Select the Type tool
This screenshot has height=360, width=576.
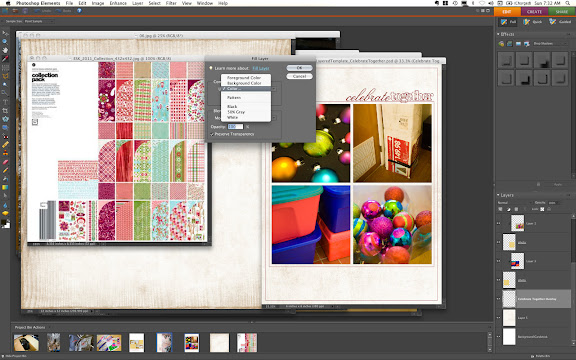[x=6, y=101]
